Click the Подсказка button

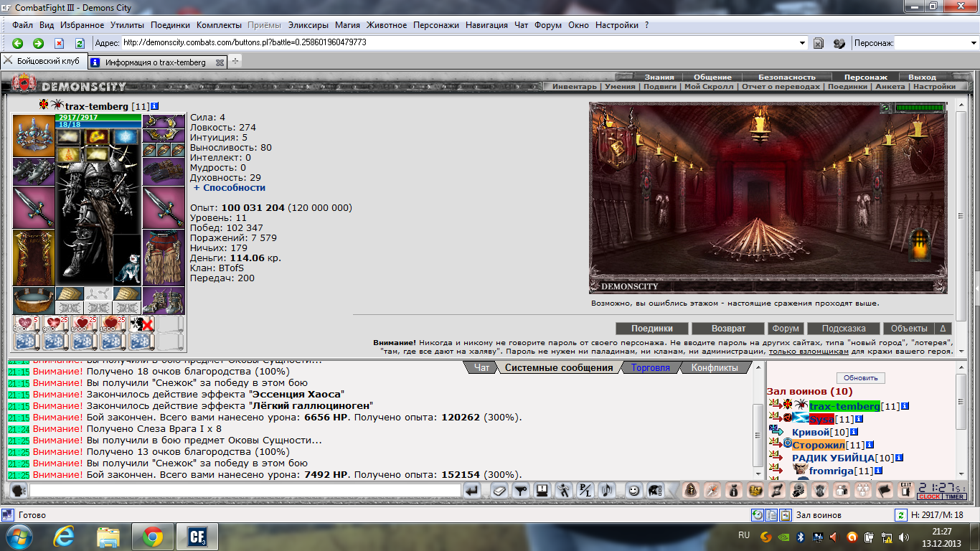point(844,329)
